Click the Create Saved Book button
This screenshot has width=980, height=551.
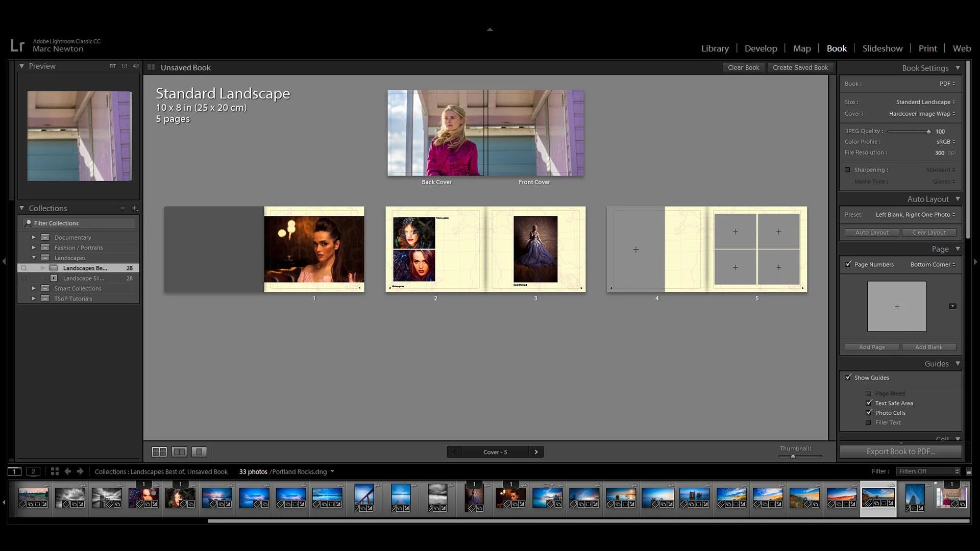point(800,67)
